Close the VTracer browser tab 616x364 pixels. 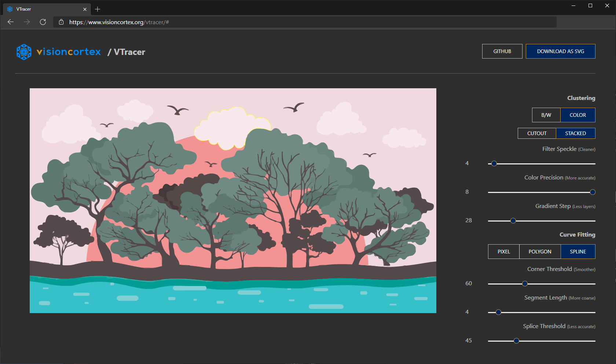(85, 9)
